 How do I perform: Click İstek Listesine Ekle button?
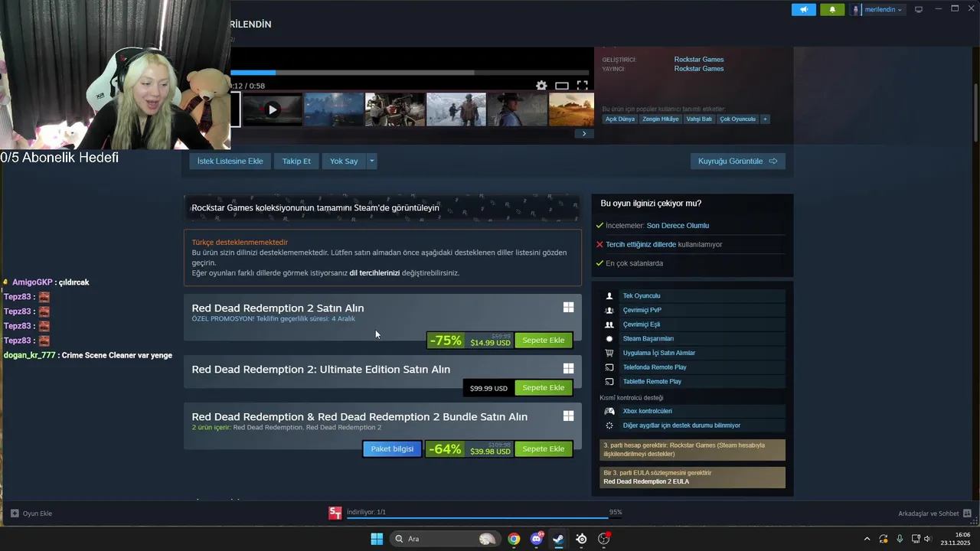230,161
